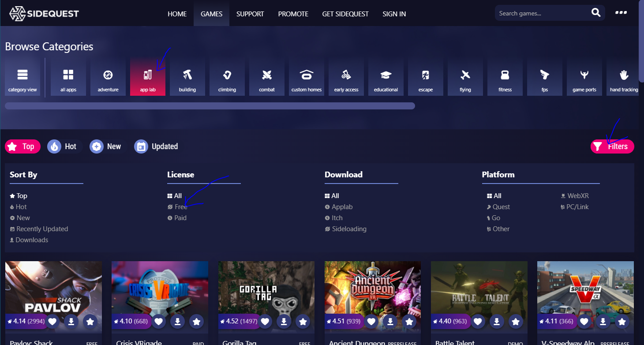
Task: Click the pink Top pill button
Action: pos(22,146)
